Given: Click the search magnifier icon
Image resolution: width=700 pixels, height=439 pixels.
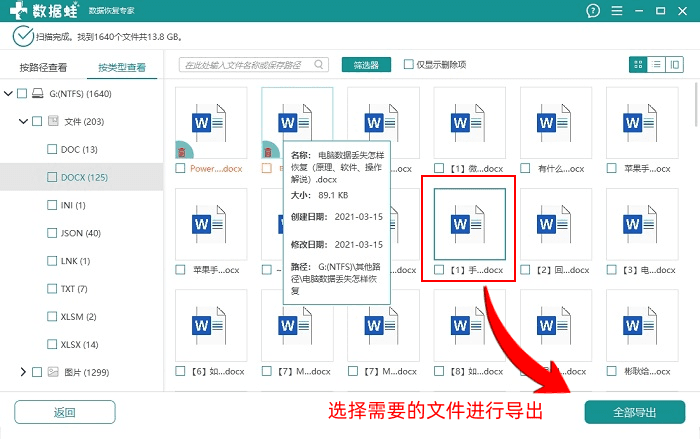Looking at the screenshot, I should point(189,65).
